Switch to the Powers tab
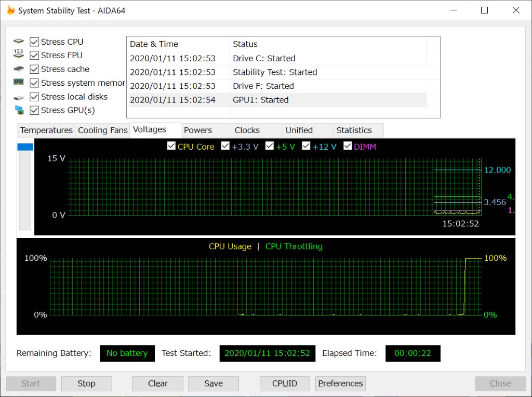532x397 pixels. coord(206,130)
